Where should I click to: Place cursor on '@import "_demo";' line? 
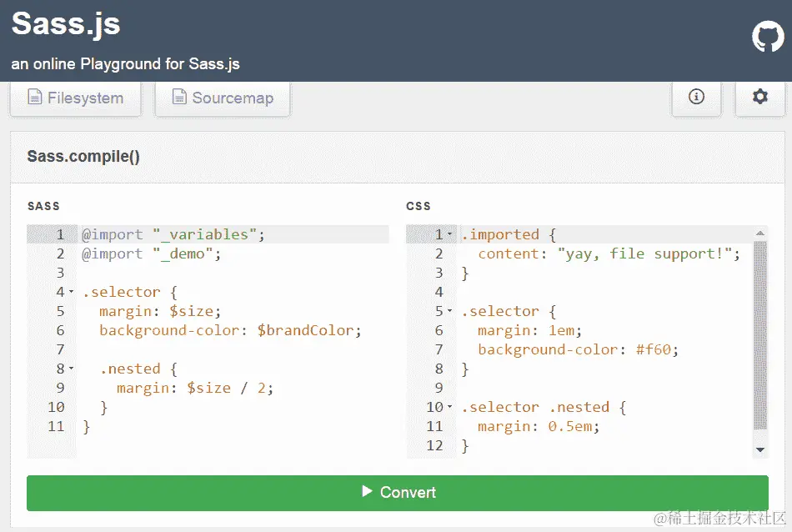[x=152, y=253]
